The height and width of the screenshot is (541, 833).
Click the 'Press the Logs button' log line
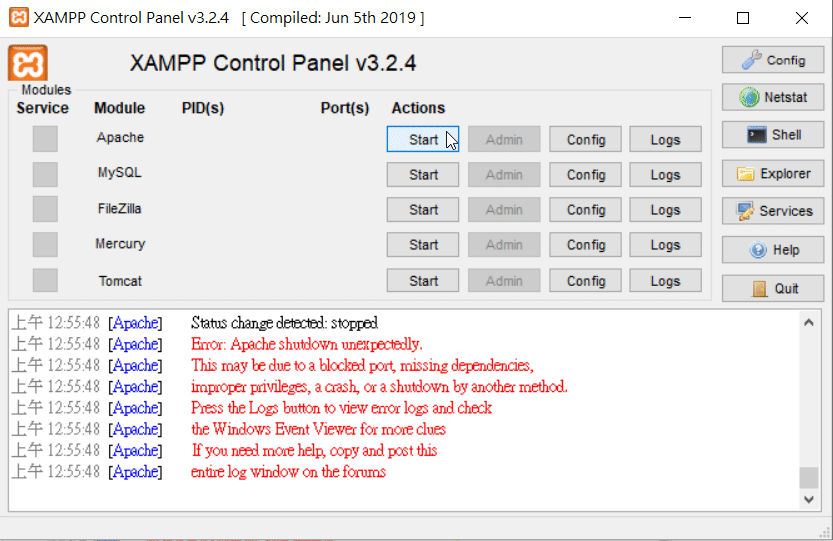point(342,408)
